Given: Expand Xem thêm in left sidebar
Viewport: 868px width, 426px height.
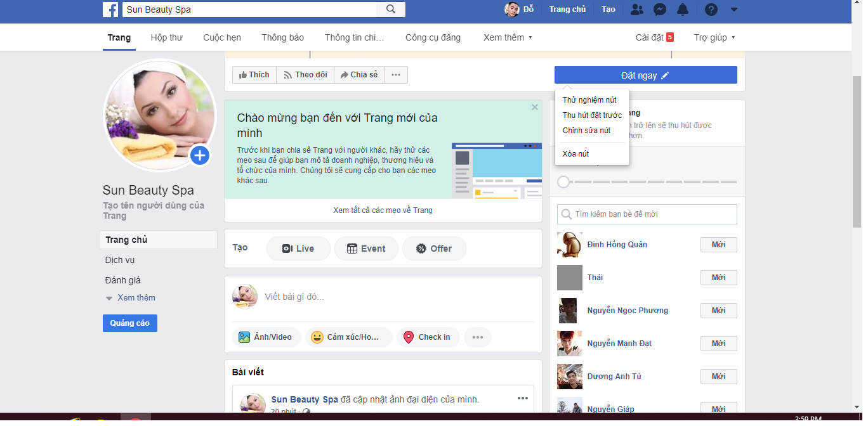Looking at the screenshot, I should [x=131, y=298].
